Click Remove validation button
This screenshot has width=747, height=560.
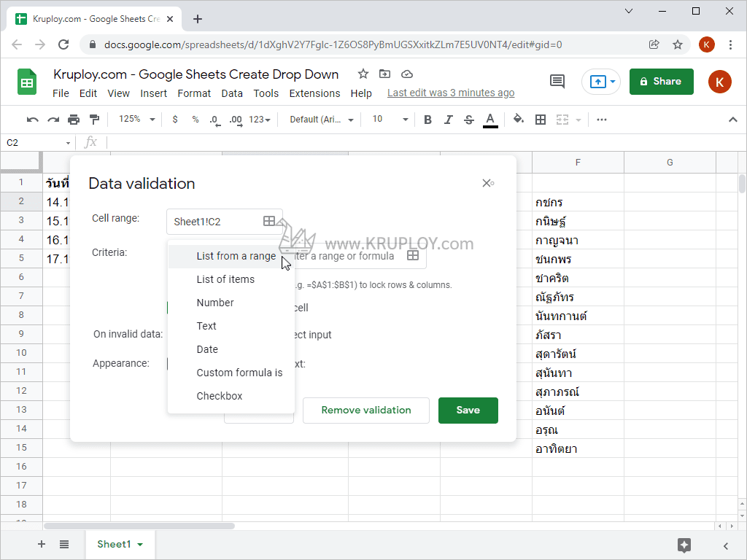[366, 411]
